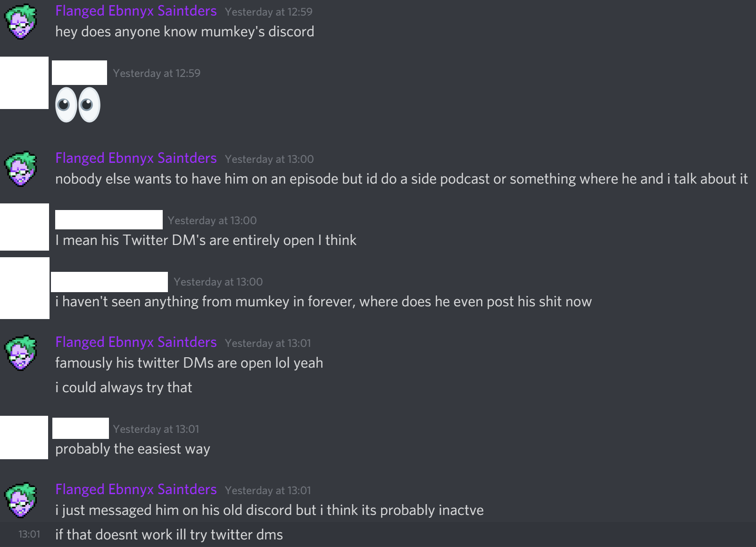Click the eyes emoji reaction message
Viewport: 756px width, 547px height.
(x=78, y=105)
